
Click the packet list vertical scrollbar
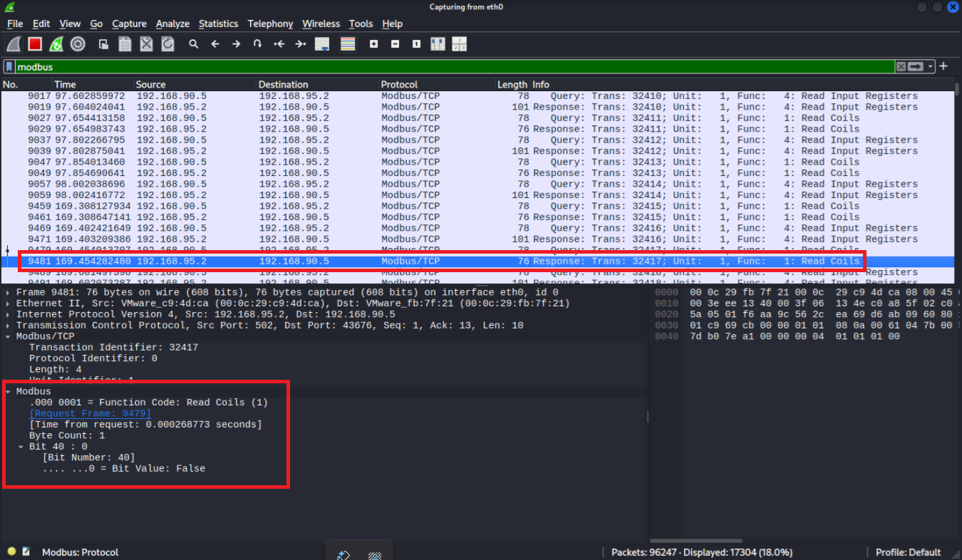point(956,178)
